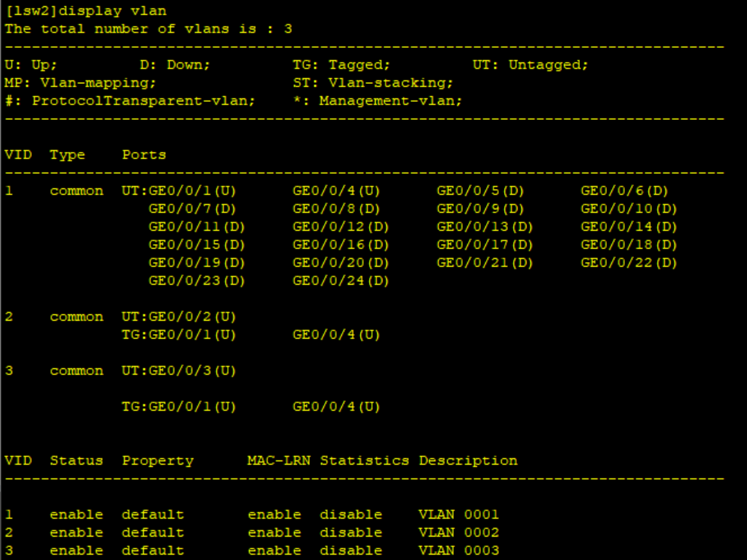Click the 'UT: Untagged;' legend entry

coord(530,65)
